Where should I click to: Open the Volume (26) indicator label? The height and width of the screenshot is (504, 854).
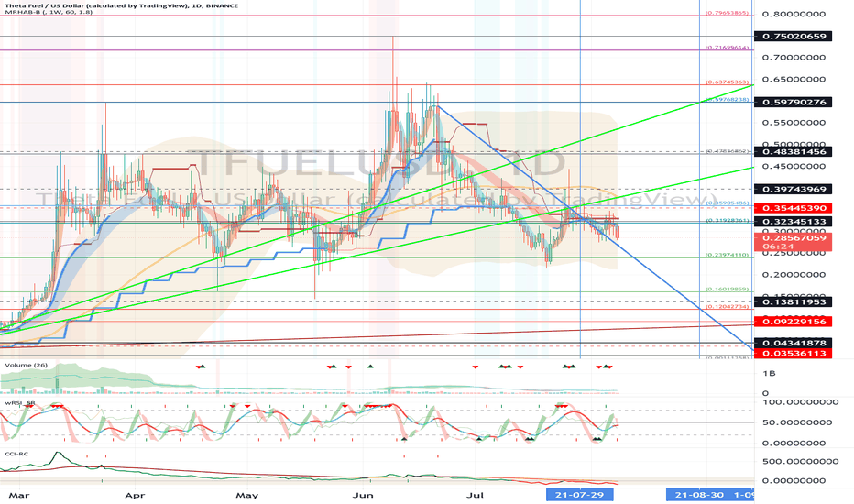(26, 365)
